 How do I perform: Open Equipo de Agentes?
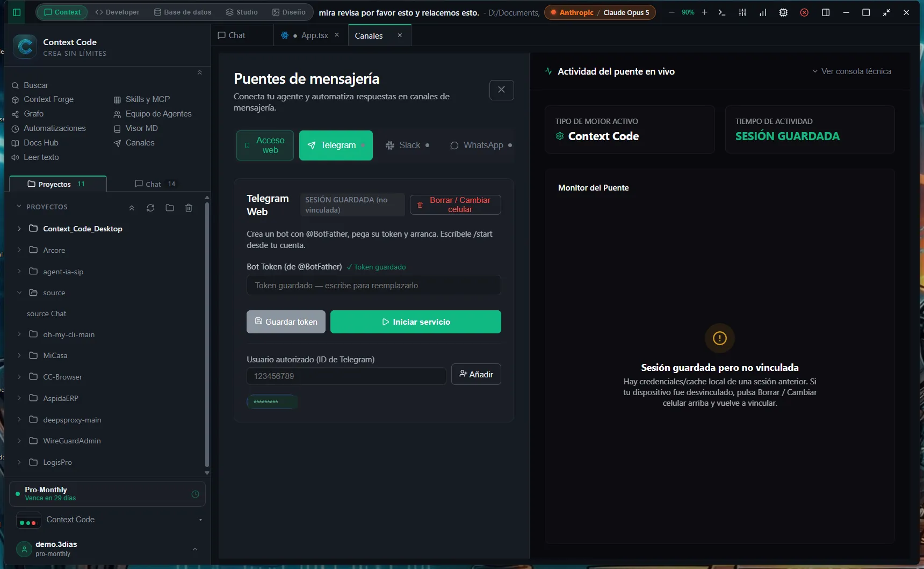153,114
